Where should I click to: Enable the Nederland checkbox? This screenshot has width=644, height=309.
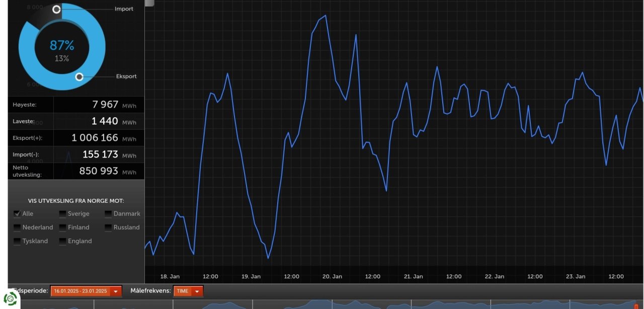coord(17,227)
